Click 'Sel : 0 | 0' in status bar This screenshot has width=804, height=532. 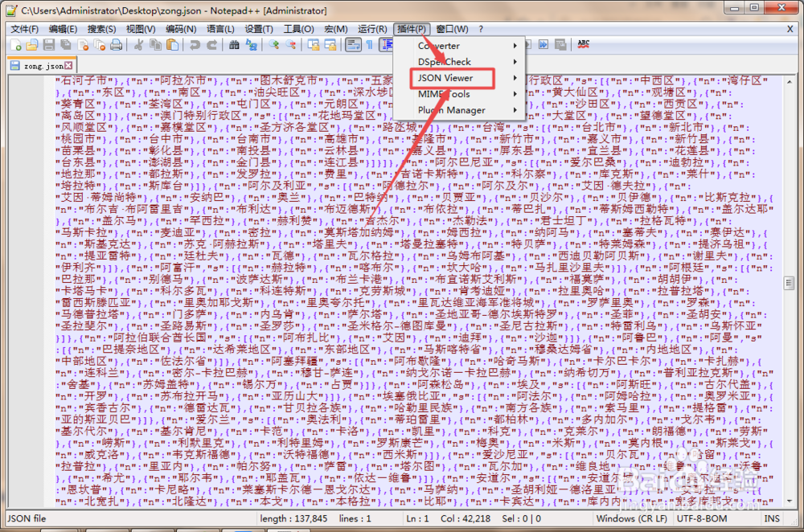coord(522,518)
